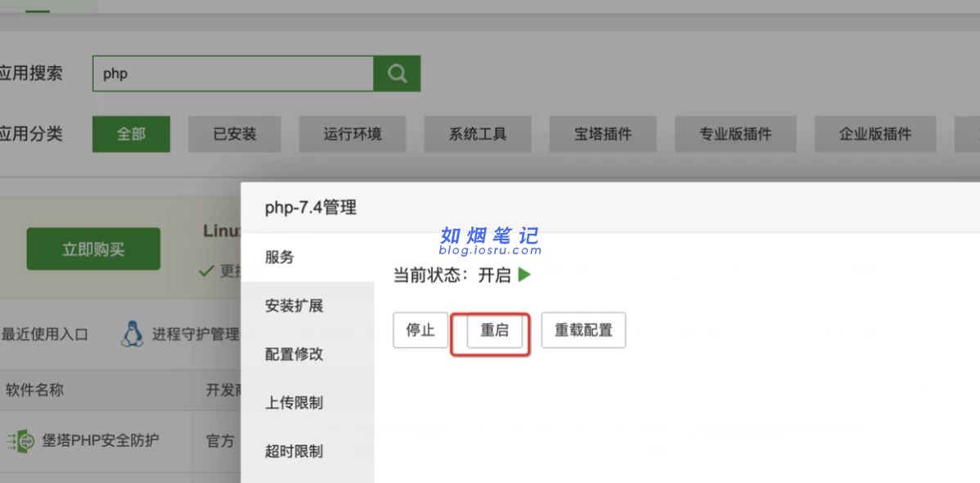Select the 专业版插件 category filter

tap(735, 134)
